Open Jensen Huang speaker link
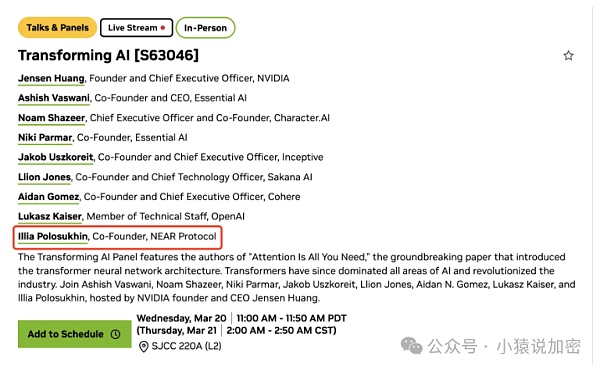The height and width of the screenshot is (370, 600). 51,78
